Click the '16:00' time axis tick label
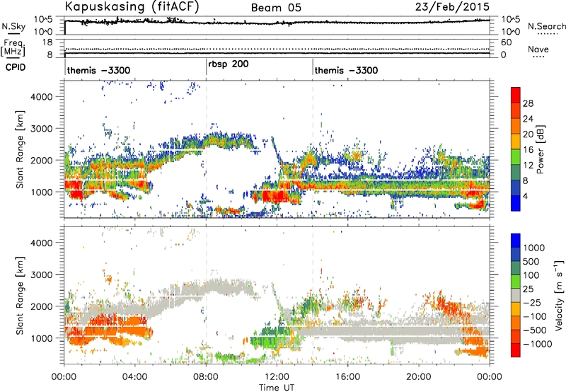Screen dimensions: 566x392 (347, 377)
